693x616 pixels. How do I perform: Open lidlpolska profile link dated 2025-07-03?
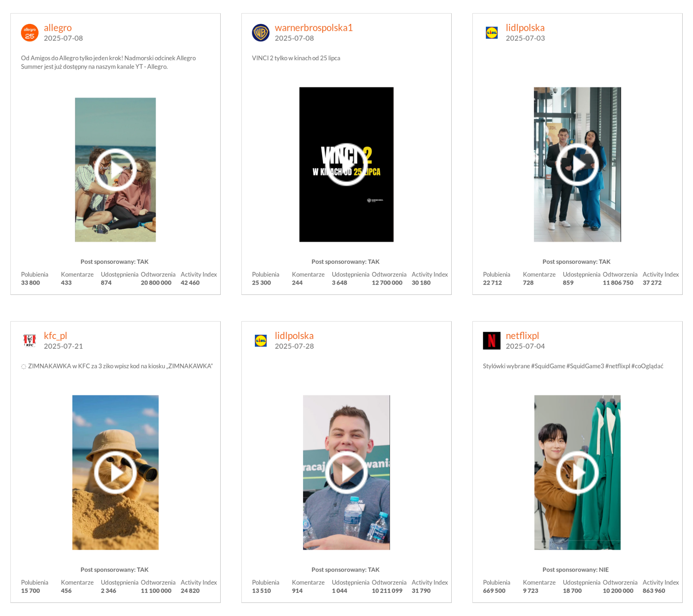pyautogui.click(x=525, y=28)
